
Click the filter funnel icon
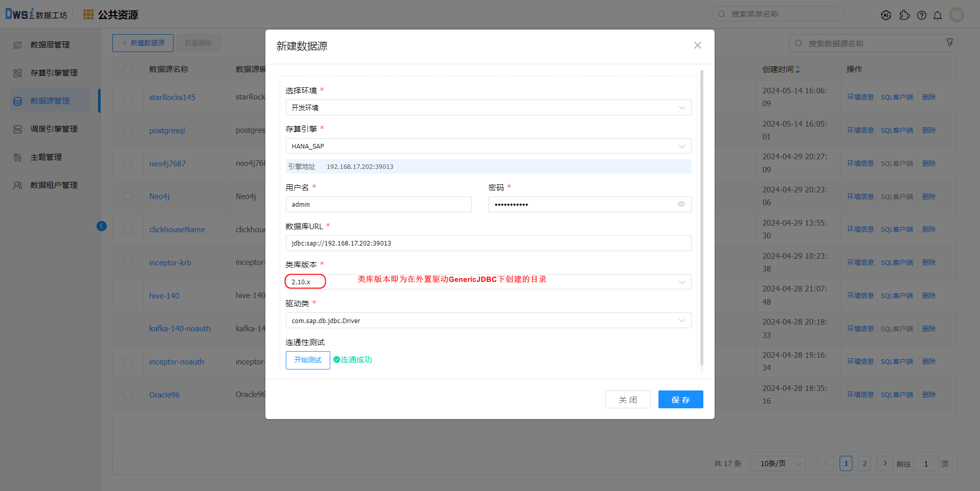[949, 43]
